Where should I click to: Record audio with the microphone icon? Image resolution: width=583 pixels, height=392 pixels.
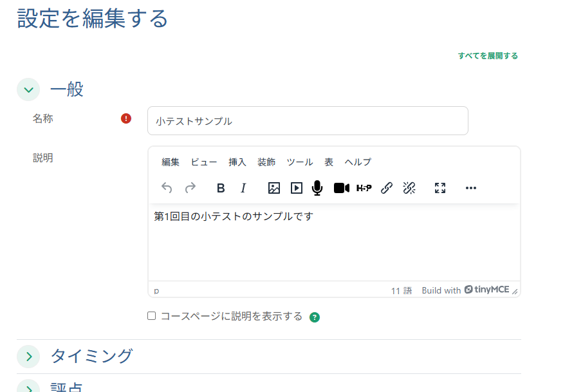(x=317, y=188)
